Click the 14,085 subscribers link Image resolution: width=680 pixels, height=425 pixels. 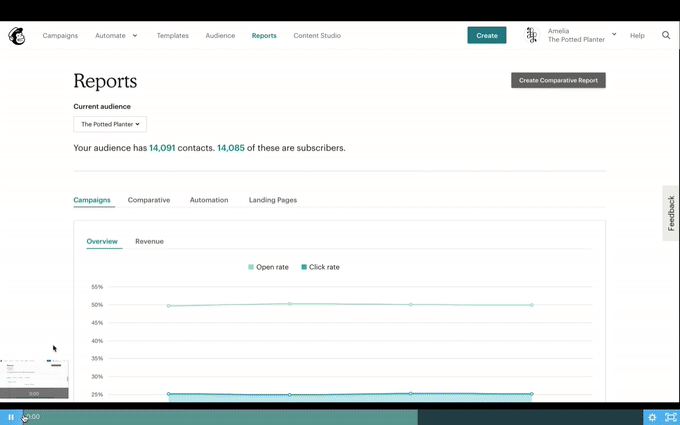[x=231, y=148]
